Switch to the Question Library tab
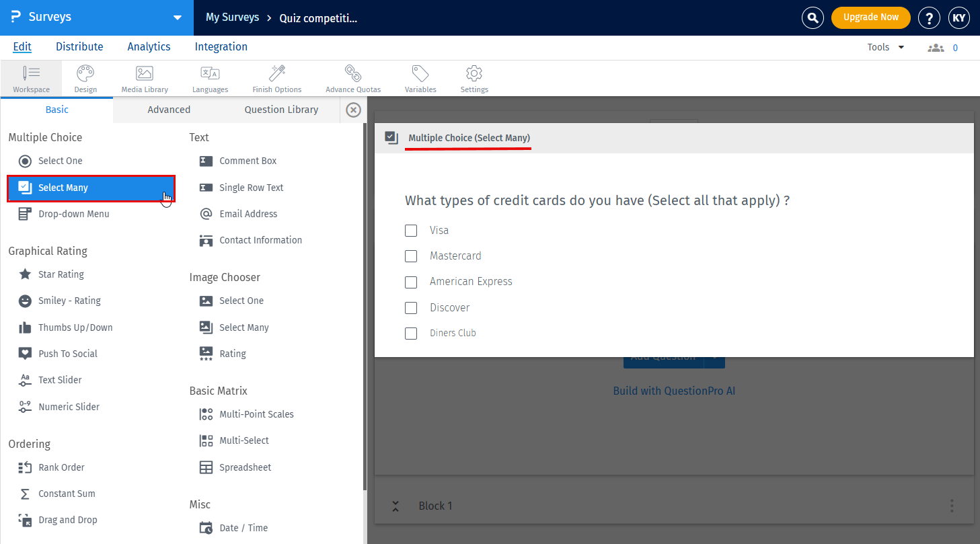This screenshot has width=980, height=544. tap(280, 109)
